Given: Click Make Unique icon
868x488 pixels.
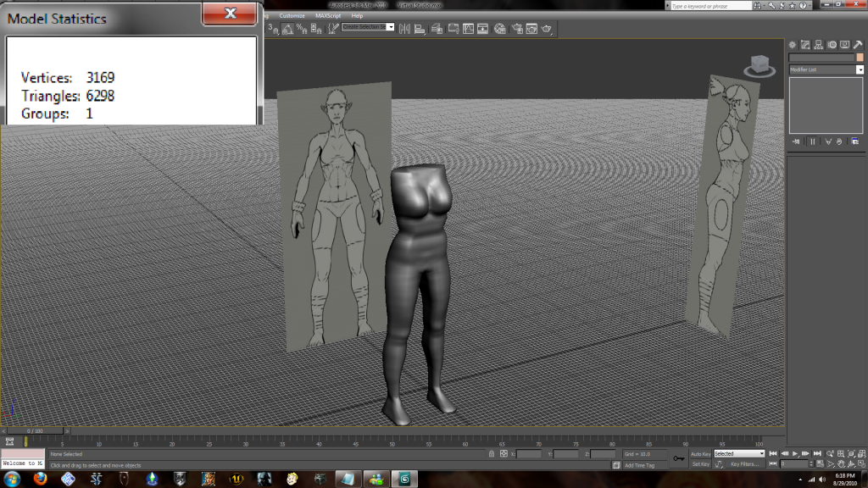Looking at the screenshot, I should tap(828, 141).
